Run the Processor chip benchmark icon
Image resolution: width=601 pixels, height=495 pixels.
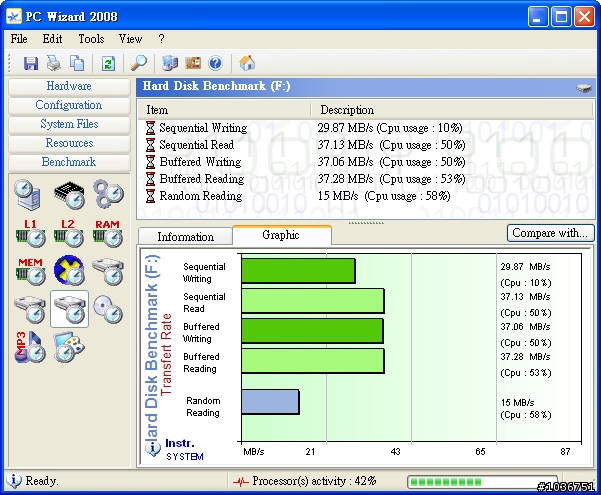pos(69,194)
